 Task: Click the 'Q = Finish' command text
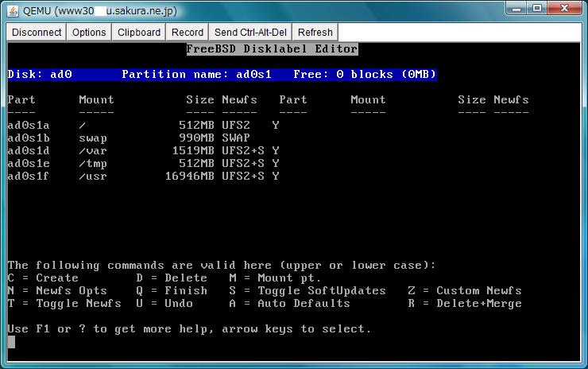172,291
